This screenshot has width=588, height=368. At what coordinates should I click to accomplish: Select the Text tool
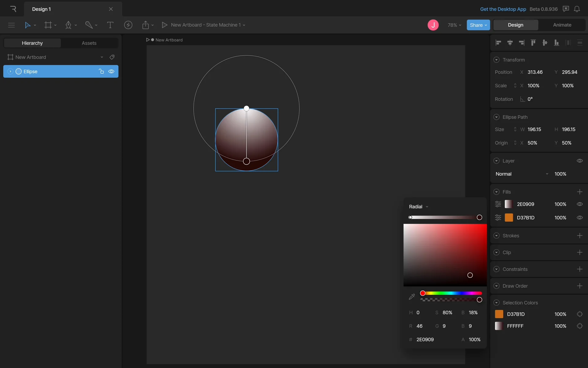click(x=110, y=25)
